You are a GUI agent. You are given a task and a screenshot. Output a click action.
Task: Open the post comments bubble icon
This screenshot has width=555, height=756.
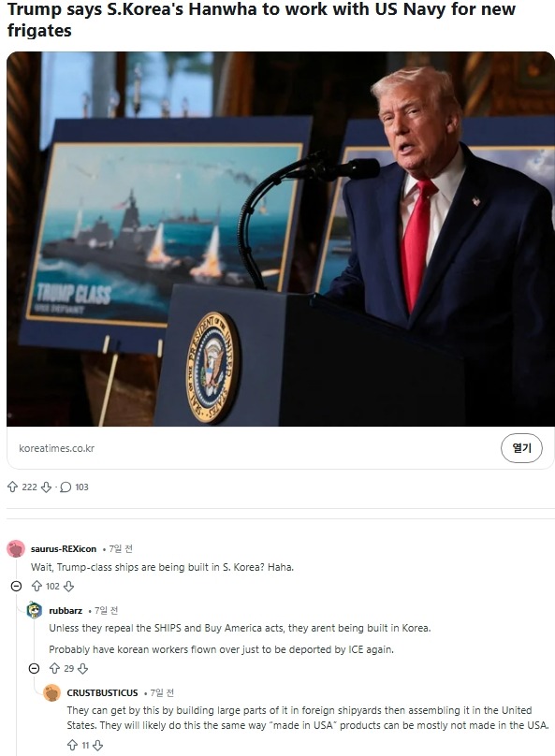point(66,487)
